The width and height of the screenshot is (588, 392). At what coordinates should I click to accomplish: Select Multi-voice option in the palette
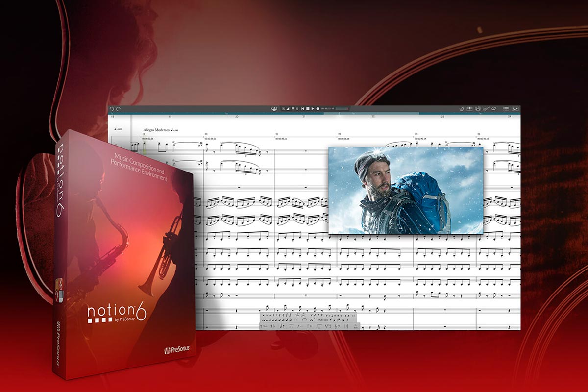(x=323, y=320)
